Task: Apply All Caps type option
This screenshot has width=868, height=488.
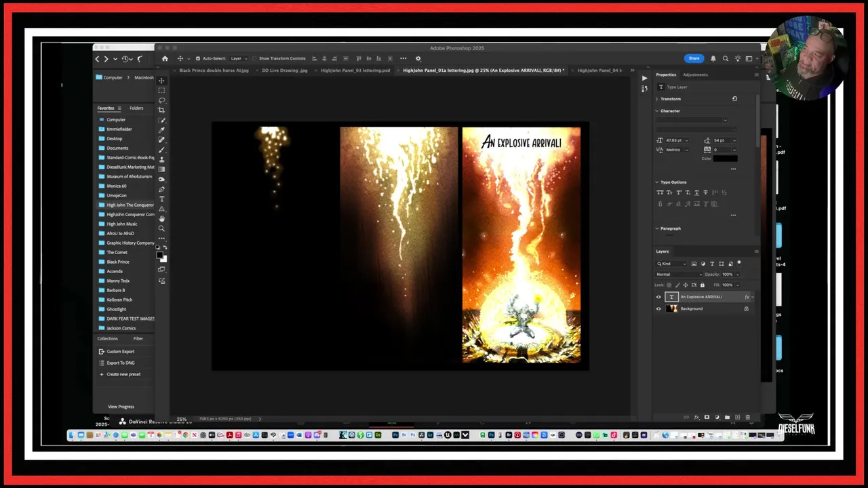Action: (660, 192)
